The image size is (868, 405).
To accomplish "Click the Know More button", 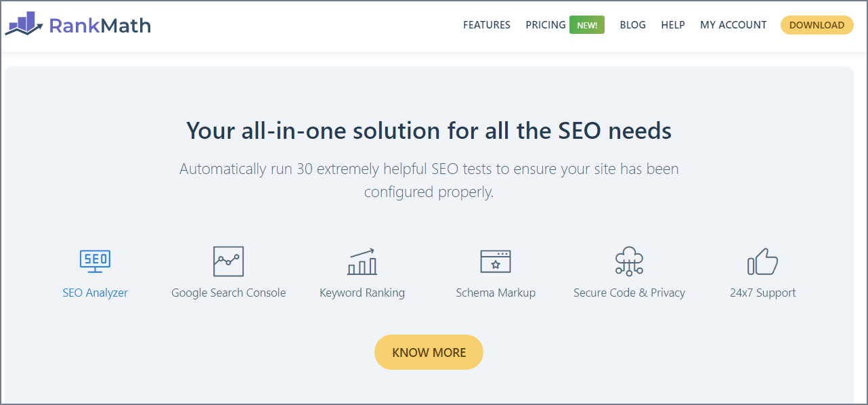I will [x=429, y=352].
